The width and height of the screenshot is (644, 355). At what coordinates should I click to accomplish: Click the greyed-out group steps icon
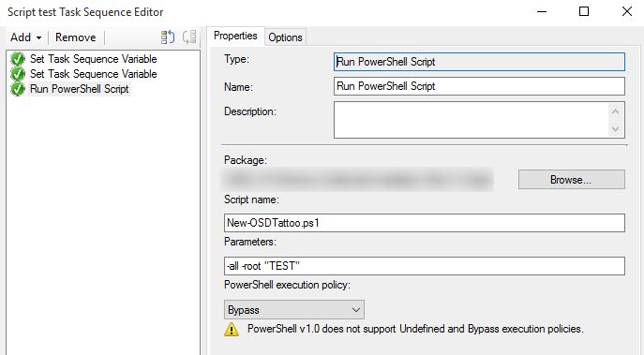click(189, 37)
